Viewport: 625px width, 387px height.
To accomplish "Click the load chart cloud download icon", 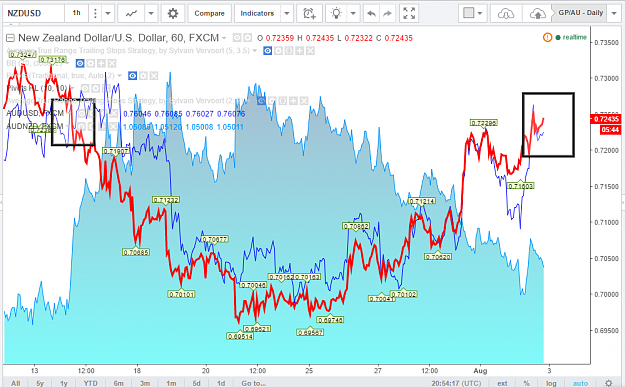I will pyautogui.click(x=506, y=14).
